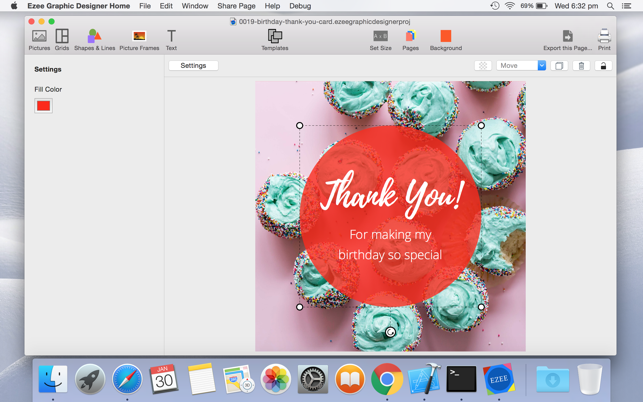Open the Pictures tool
The width and height of the screenshot is (643, 402).
39,39
